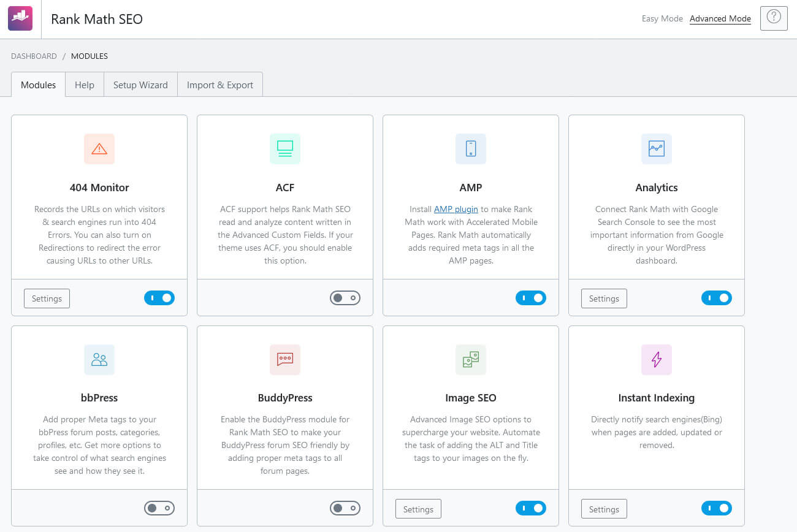Click the BuddyPress chat bubble icon
This screenshot has width=797, height=532.
click(x=285, y=360)
